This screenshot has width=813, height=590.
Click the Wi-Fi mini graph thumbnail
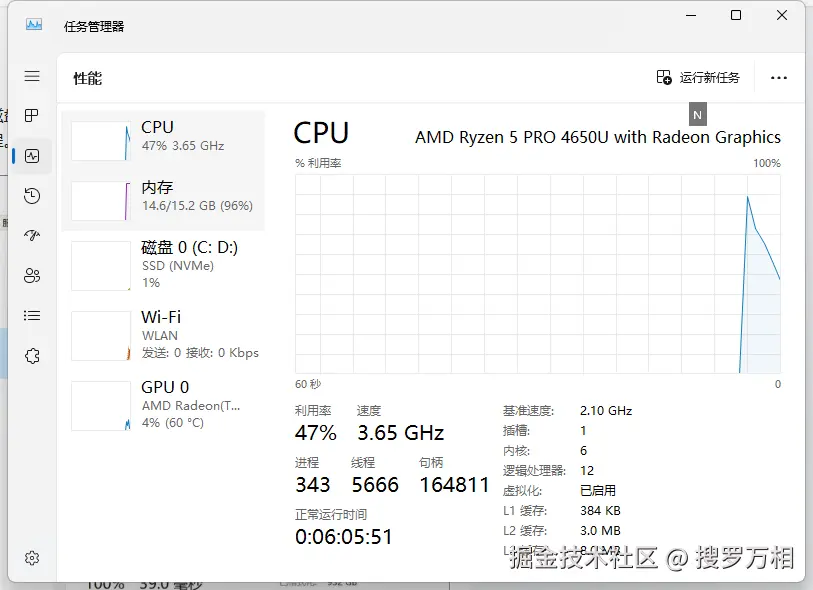[x=101, y=335]
